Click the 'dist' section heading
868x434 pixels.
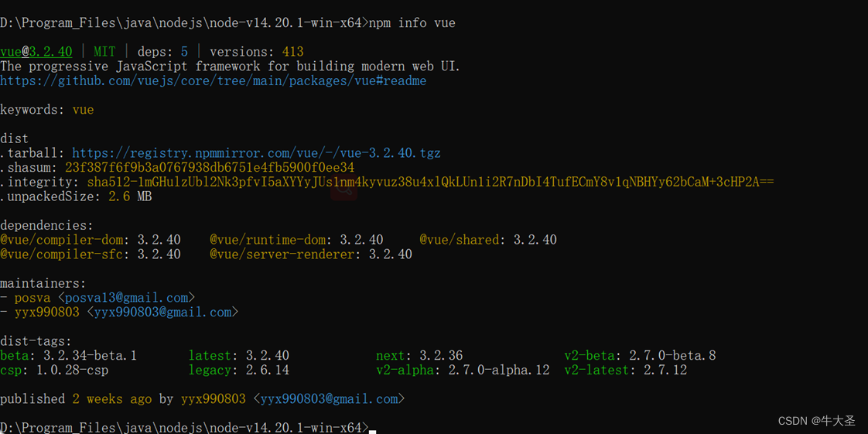[15, 138]
